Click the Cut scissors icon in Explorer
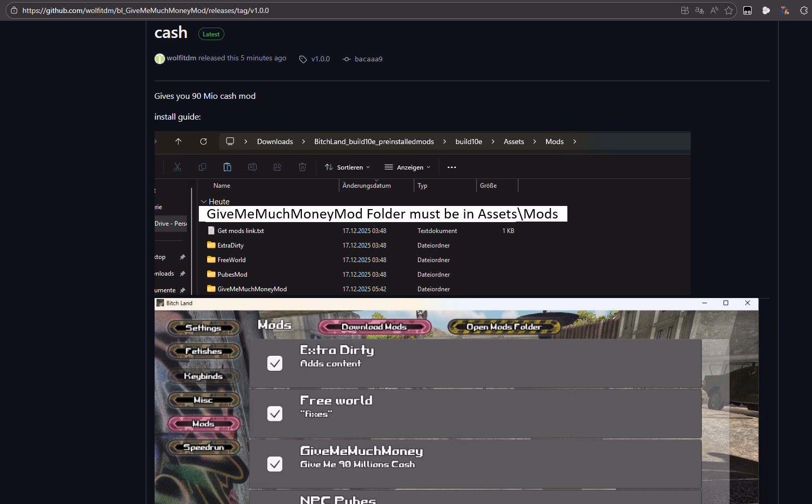Viewport: 812px width, 504px height. 177,167
